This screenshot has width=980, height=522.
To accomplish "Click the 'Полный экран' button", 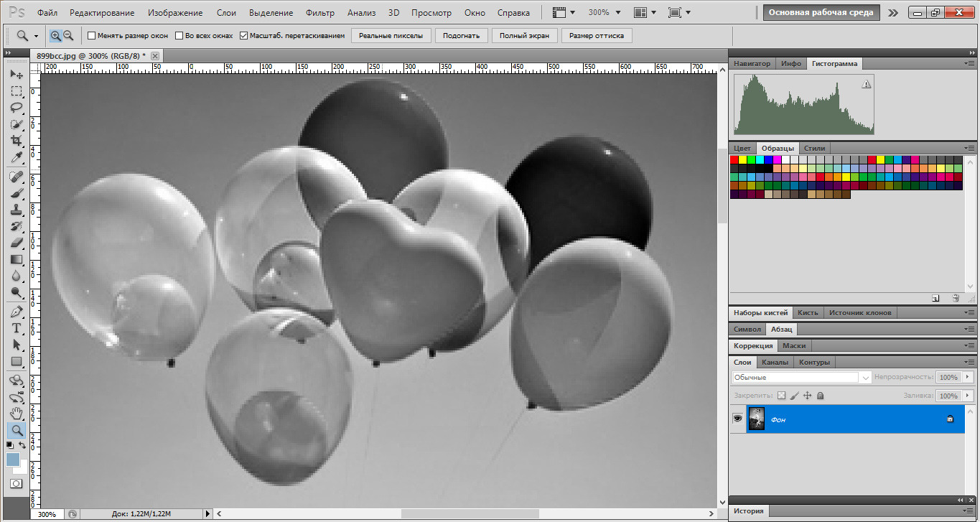I will pyautogui.click(x=524, y=36).
